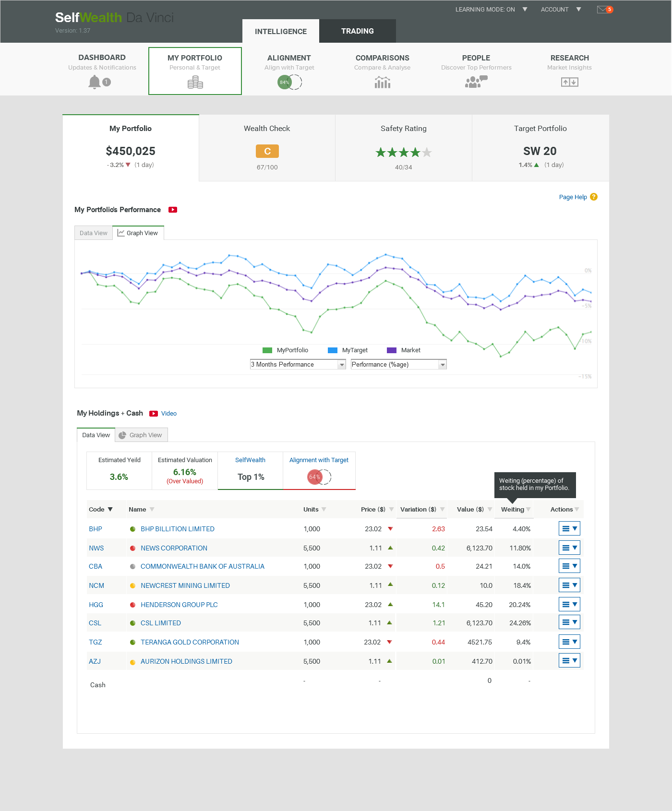The image size is (672, 811).
Task: Expand the Actions menu for BHP row
Action: (x=569, y=528)
